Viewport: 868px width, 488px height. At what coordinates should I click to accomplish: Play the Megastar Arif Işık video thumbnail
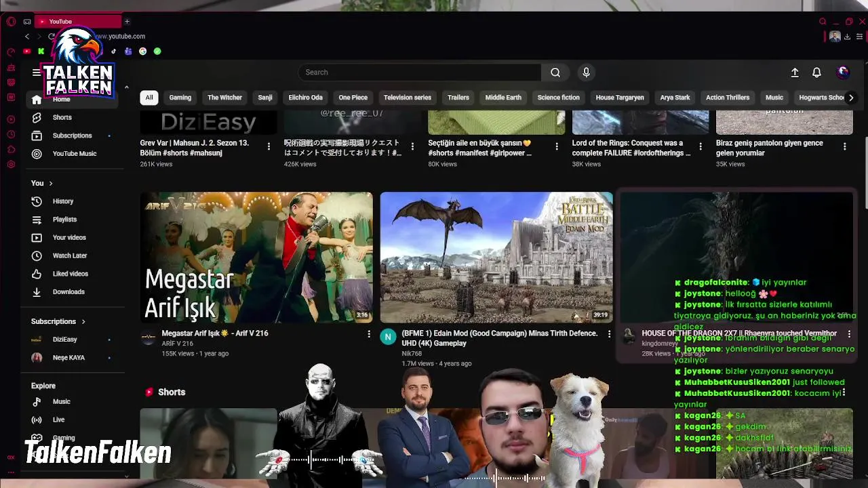[256, 258]
